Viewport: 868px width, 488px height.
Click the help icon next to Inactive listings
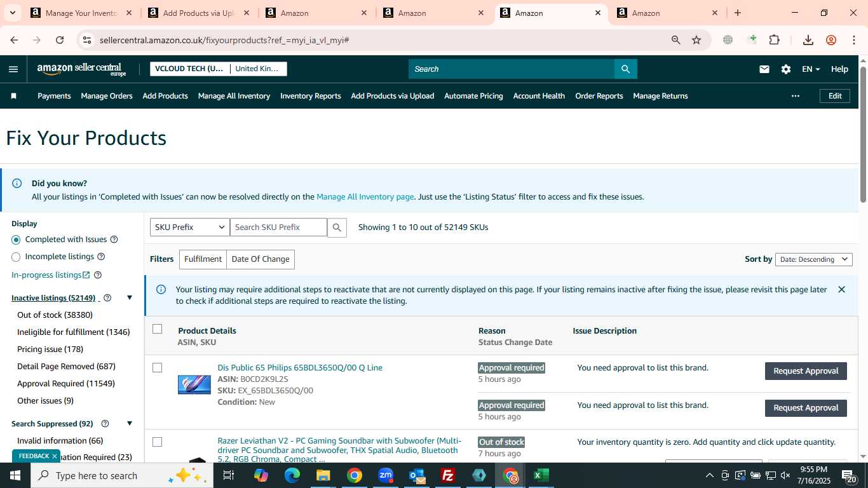[107, 298]
